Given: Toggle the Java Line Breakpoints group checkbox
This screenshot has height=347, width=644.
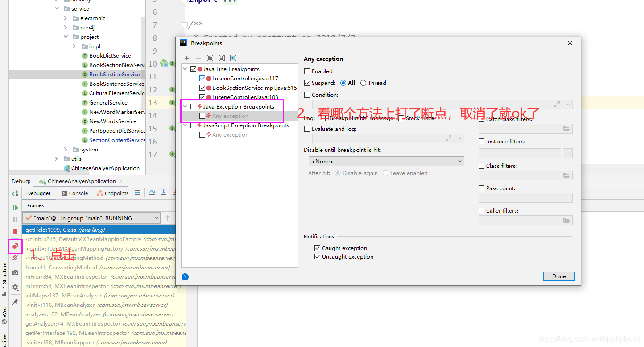Looking at the screenshot, I should click(x=193, y=69).
